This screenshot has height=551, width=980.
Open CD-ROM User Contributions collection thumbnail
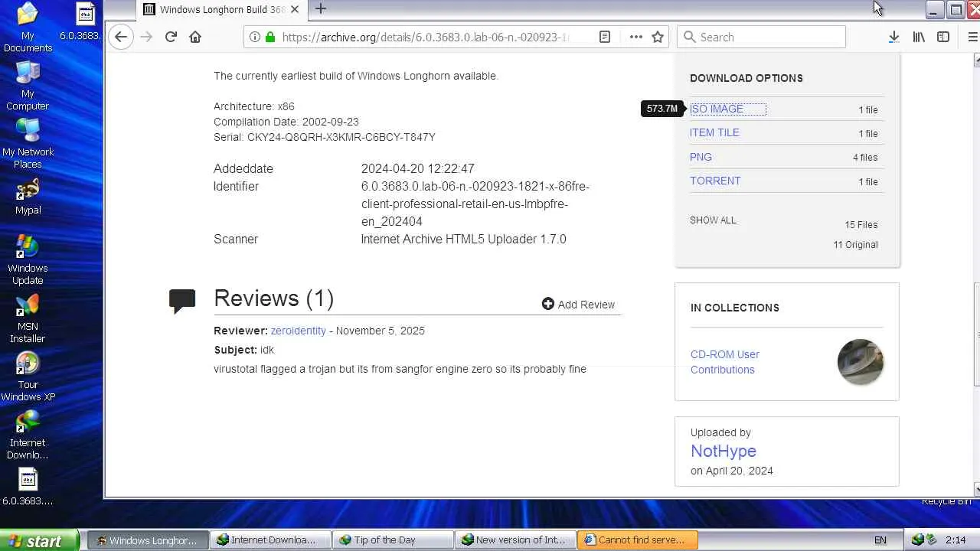click(861, 362)
